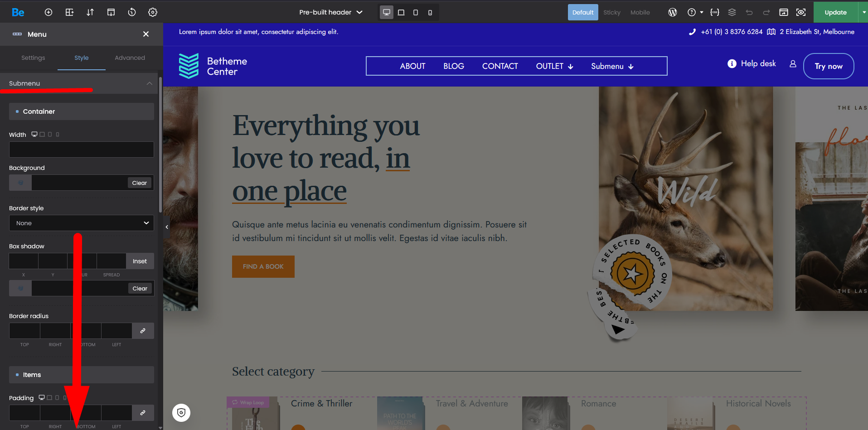Click the preview eye icon
Image resolution: width=868 pixels, height=430 pixels.
click(801, 12)
